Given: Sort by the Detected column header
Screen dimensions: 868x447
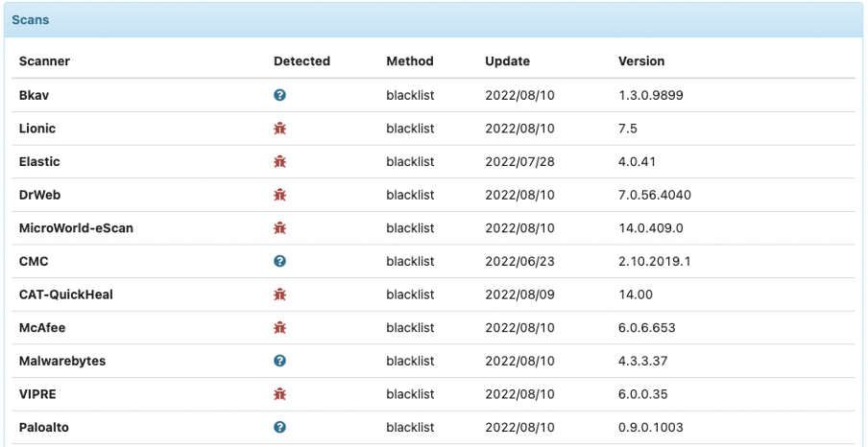Looking at the screenshot, I should 301,61.
